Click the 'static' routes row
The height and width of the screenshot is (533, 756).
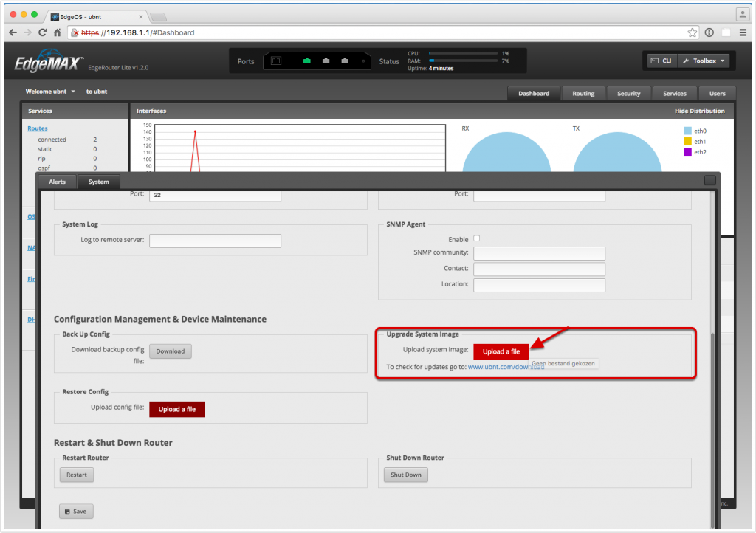[x=67, y=149]
